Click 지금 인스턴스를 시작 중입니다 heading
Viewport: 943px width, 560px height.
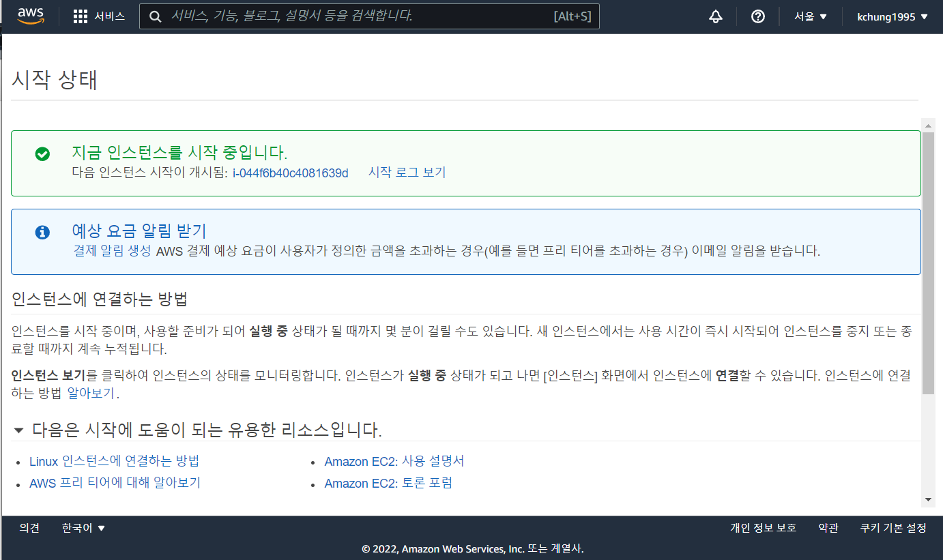(179, 153)
